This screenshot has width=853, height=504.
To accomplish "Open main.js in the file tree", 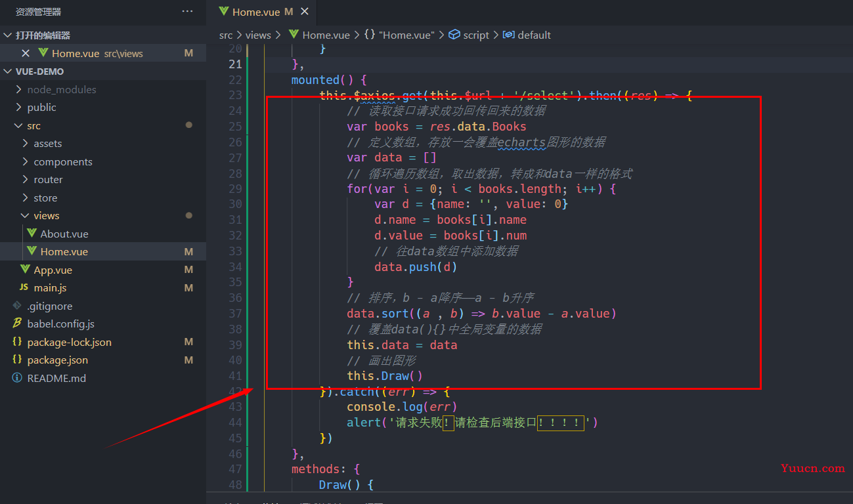I will (x=51, y=287).
